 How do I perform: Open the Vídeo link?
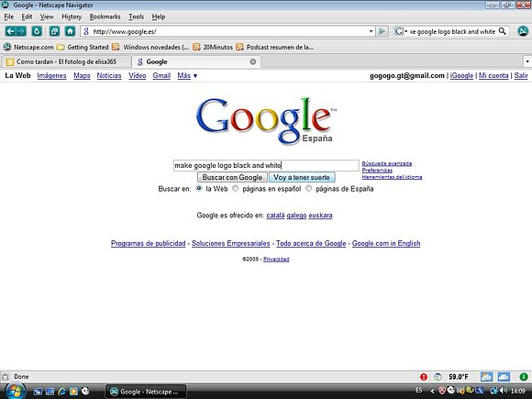point(137,75)
